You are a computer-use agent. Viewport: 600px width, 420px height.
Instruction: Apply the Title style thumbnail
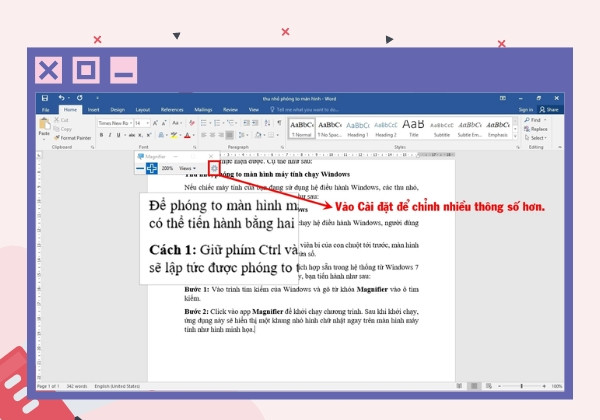click(414, 129)
